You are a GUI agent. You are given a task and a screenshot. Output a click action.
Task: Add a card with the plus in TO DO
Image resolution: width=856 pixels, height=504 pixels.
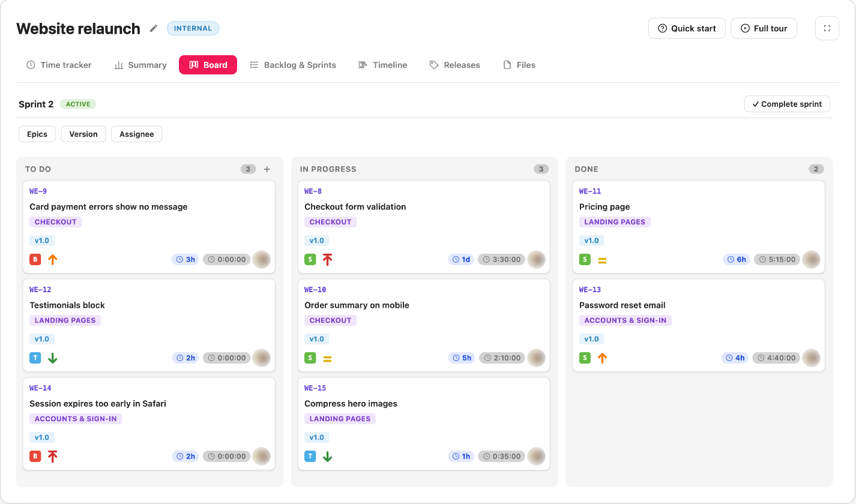point(267,169)
